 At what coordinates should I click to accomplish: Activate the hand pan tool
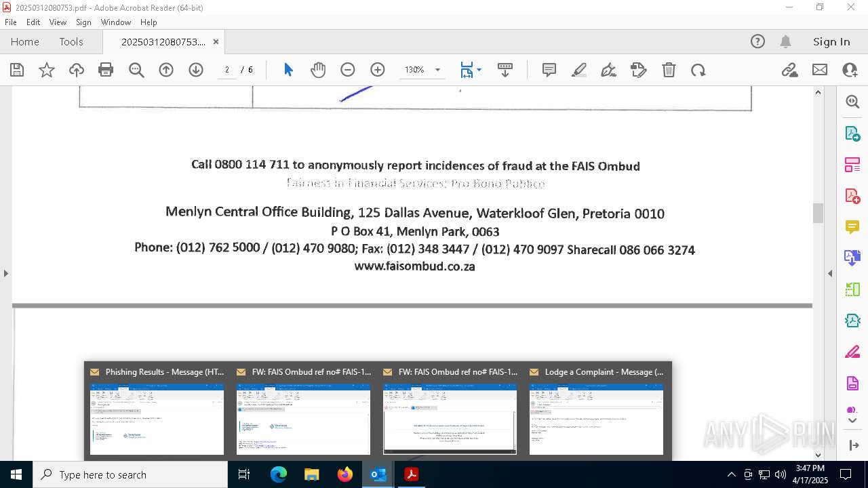(x=318, y=70)
